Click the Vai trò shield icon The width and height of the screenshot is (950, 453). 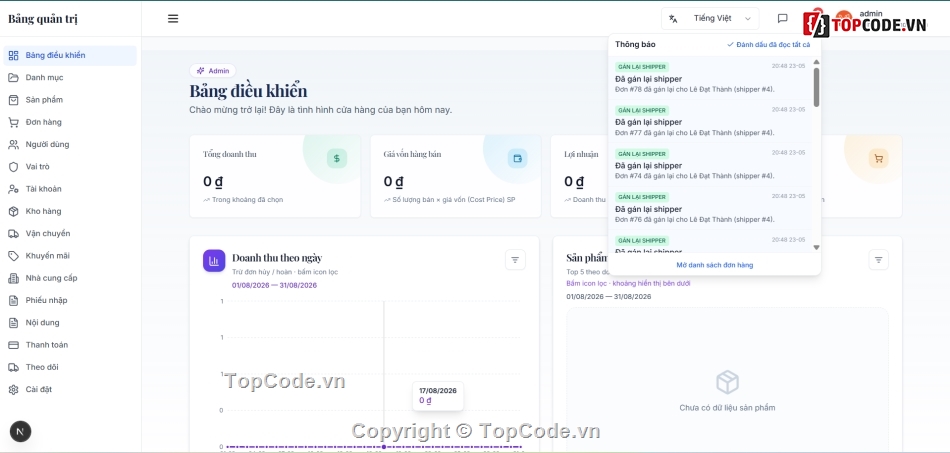(13, 167)
